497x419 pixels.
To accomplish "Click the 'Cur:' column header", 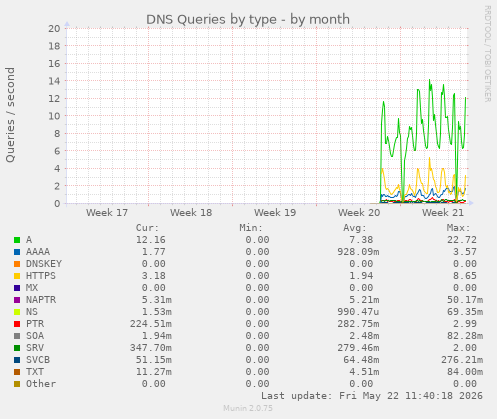I will [x=147, y=228].
